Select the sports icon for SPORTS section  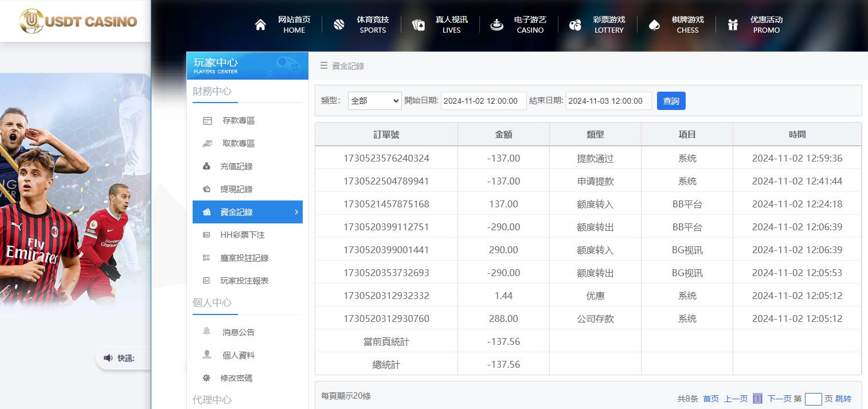click(339, 24)
